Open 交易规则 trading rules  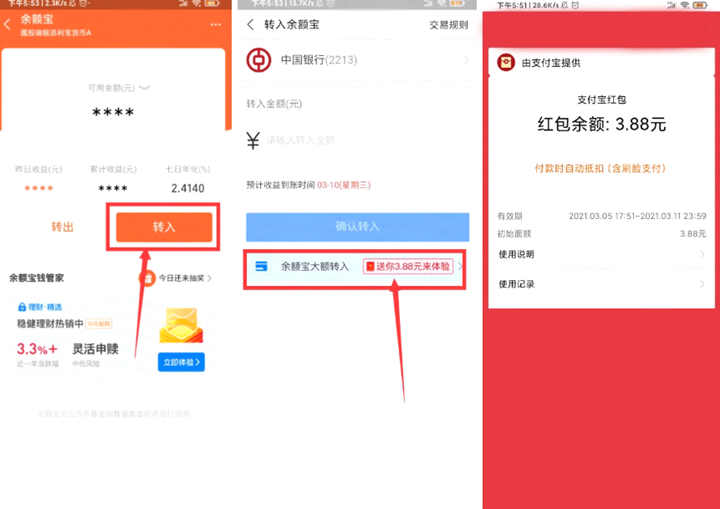(x=448, y=25)
